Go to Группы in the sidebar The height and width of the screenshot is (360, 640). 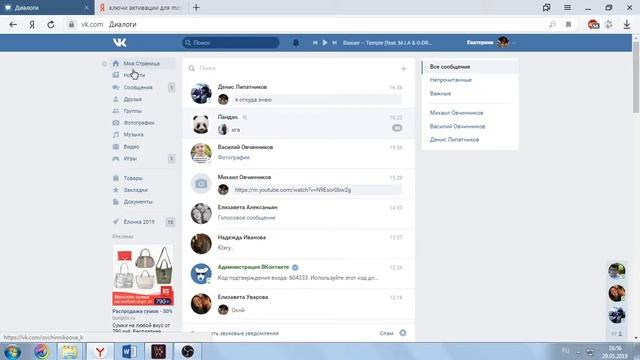coord(133,111)
